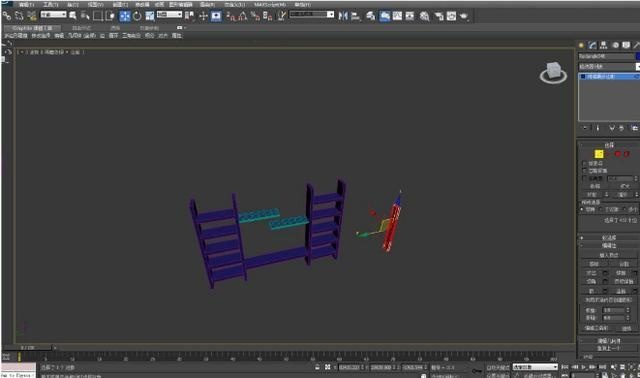Click the Mirror tool icon
This screenshot has height=378, width=640.
[343, 16]
